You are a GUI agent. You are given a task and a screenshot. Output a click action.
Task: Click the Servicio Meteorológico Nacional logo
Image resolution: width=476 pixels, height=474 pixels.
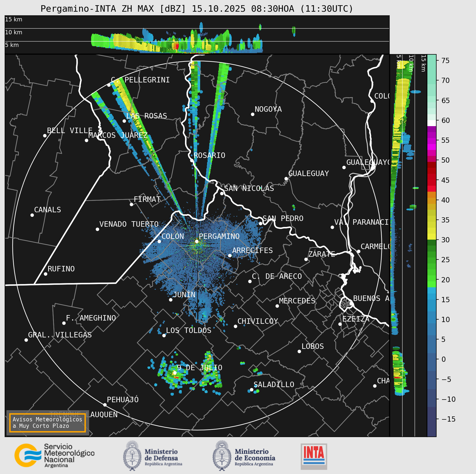coord(54,455)
